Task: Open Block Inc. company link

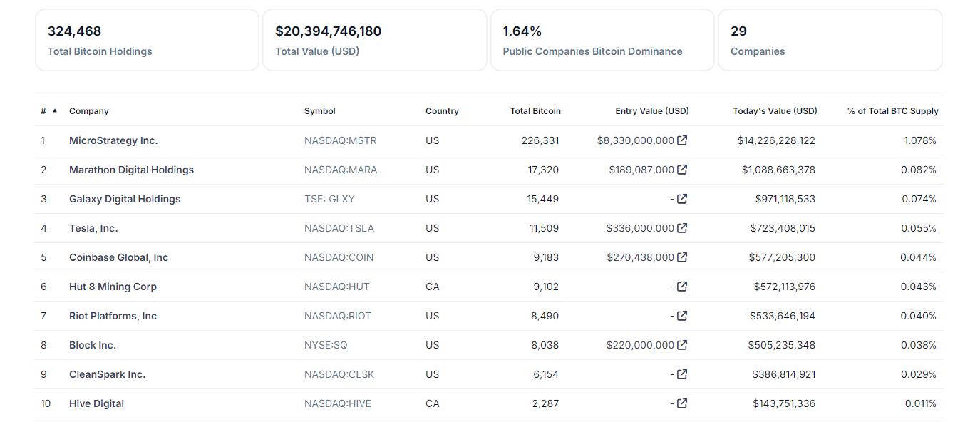Action: coord(93,345)
